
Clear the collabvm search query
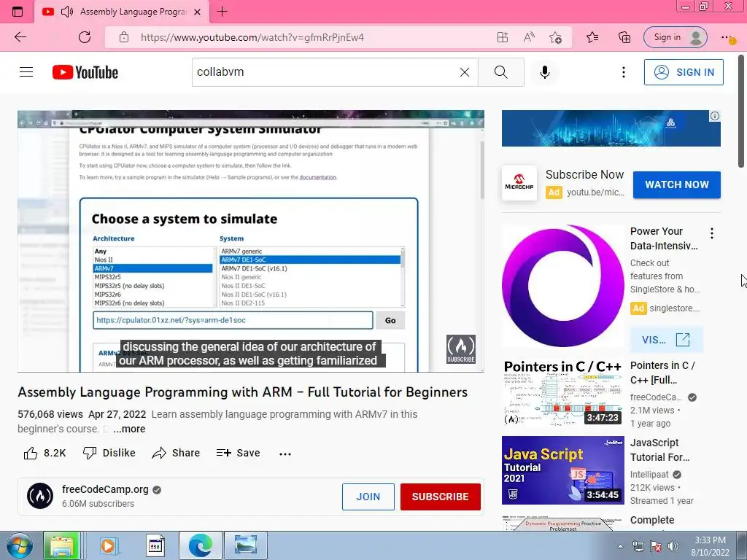coord(465,72)
